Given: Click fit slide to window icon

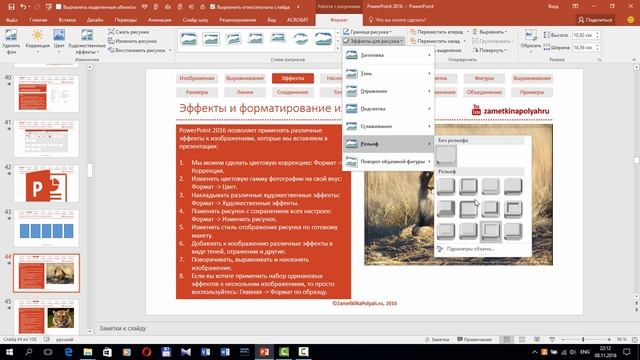Looking at the screenshot, I should click(635, 339).
